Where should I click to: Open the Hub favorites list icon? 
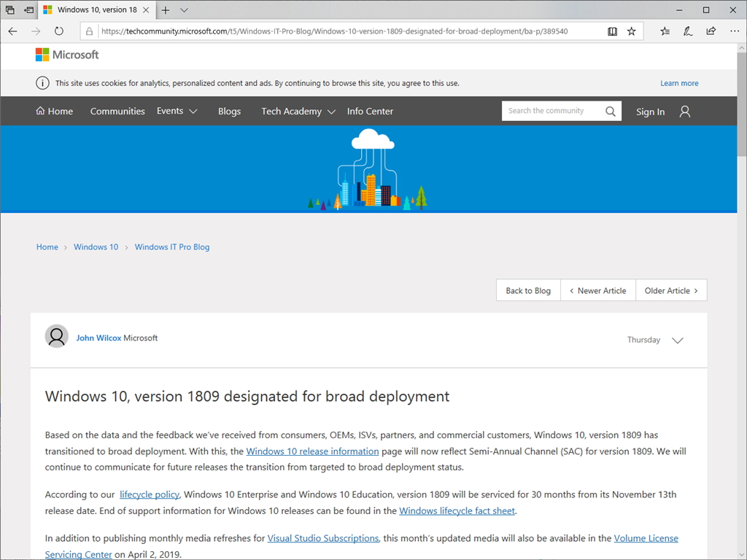[665, 31]
